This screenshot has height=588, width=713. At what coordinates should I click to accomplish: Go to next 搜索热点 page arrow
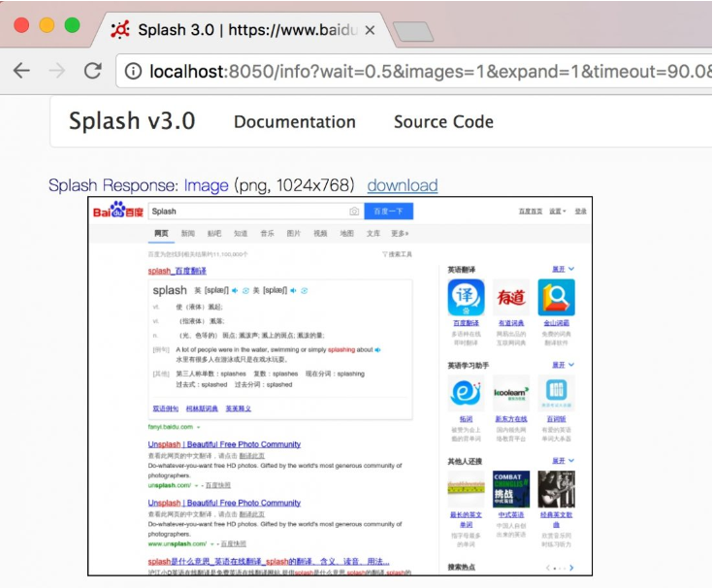(x=571, y=568)
